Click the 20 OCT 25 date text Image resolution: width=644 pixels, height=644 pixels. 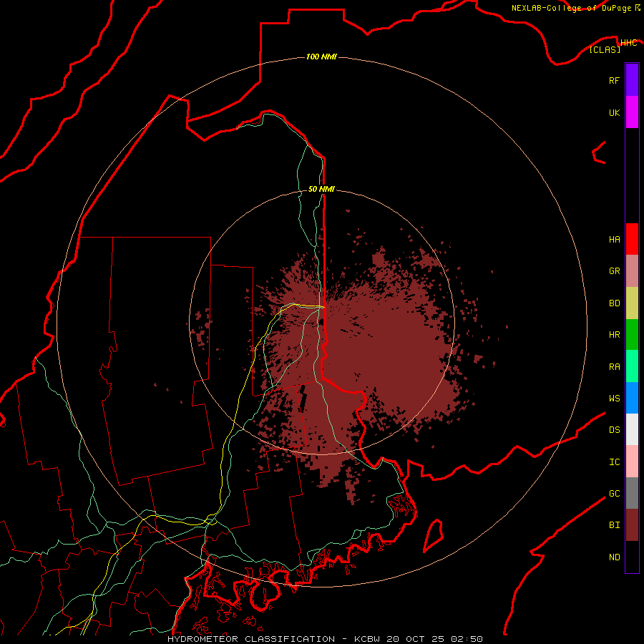[x=415, y=639]
